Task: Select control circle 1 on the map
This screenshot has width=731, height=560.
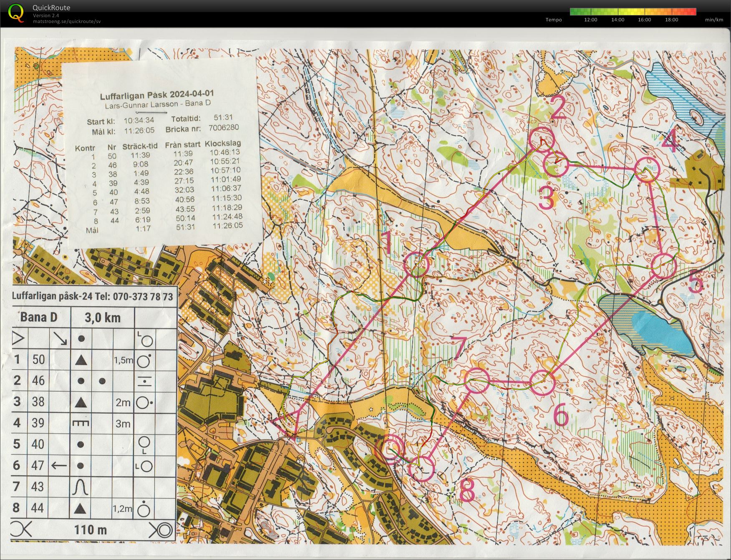Action: [417, 265]
